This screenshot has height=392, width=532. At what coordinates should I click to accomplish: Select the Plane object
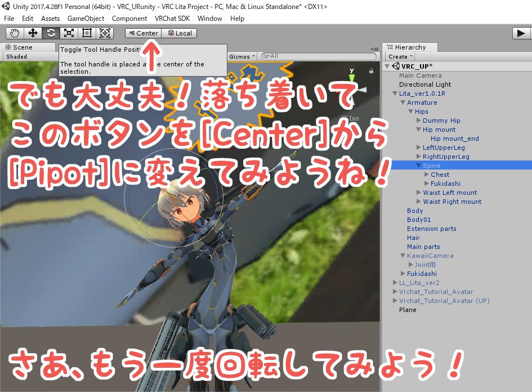pyautogui.click(x=408, y=310)
